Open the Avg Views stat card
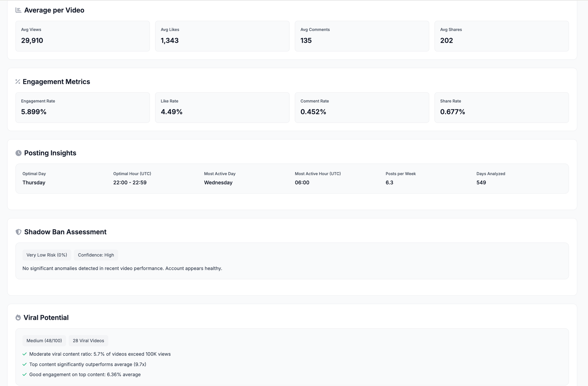The height and width of the screenshot is (386, 588). click(x=82, y=36)
